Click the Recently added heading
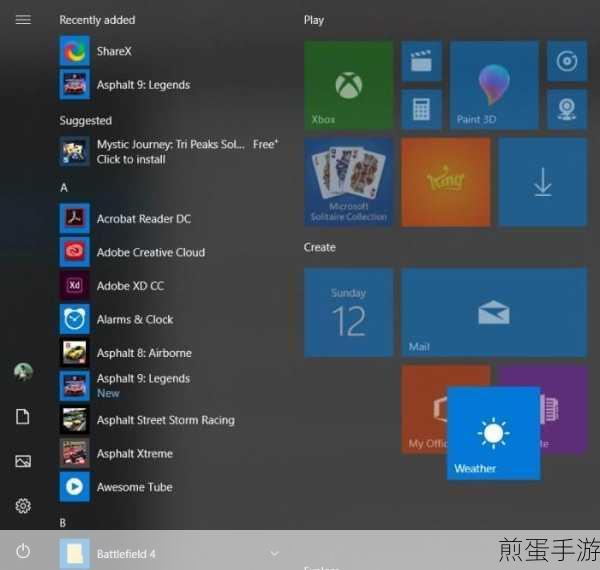The width and height of the screenshot is (600, 570). click(x=97, y=20)
